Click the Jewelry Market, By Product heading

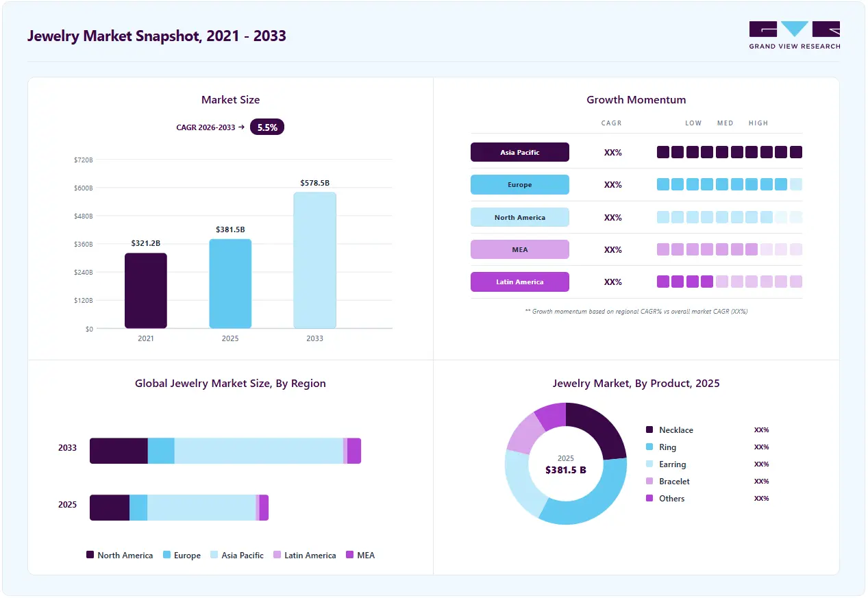point(636,384)
